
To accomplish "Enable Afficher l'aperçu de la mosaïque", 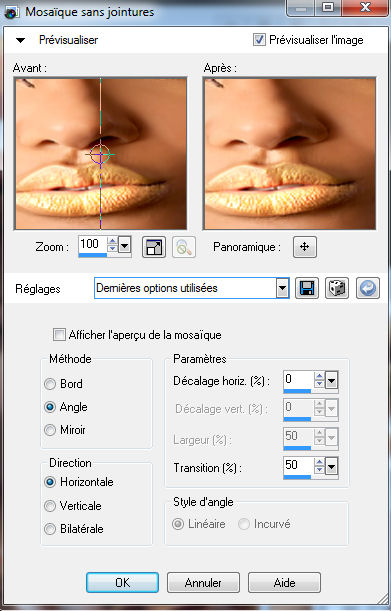I will coord(59,335).
